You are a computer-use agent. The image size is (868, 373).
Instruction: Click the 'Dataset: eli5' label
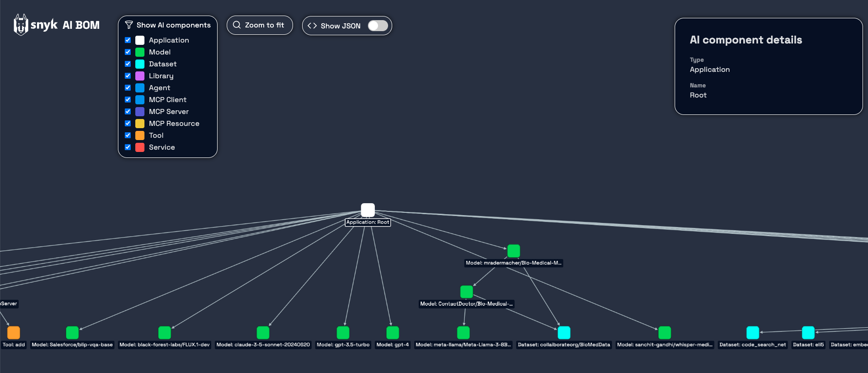(808, 345)
